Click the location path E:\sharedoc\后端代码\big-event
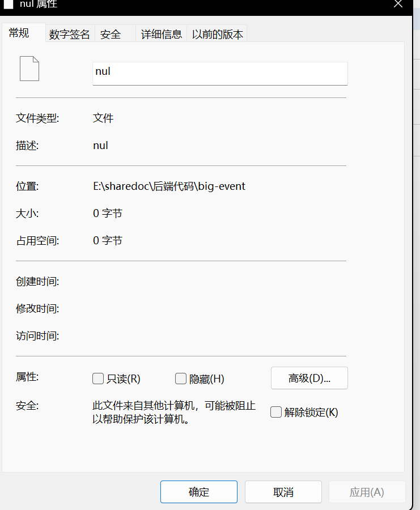Screen dimensions: 420x510 coord(169,186)
